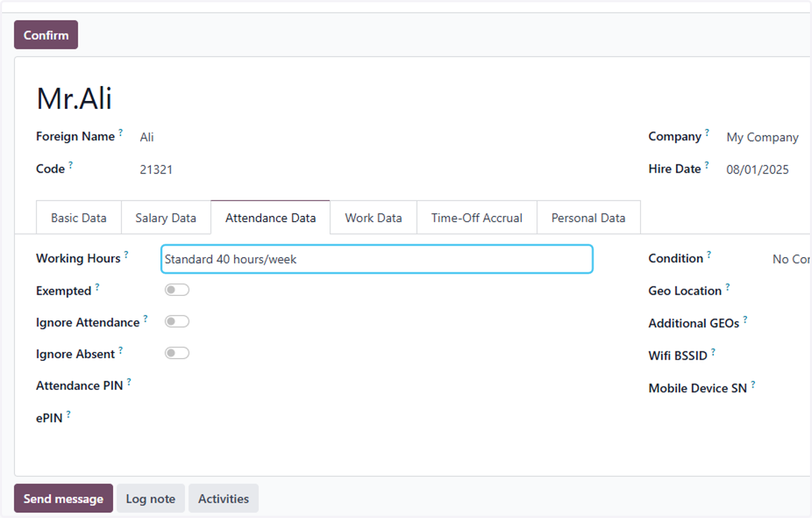812x518 pixels.
Task: Click the question mark beside Wifi BSSID
Action: tap(713, 352)
